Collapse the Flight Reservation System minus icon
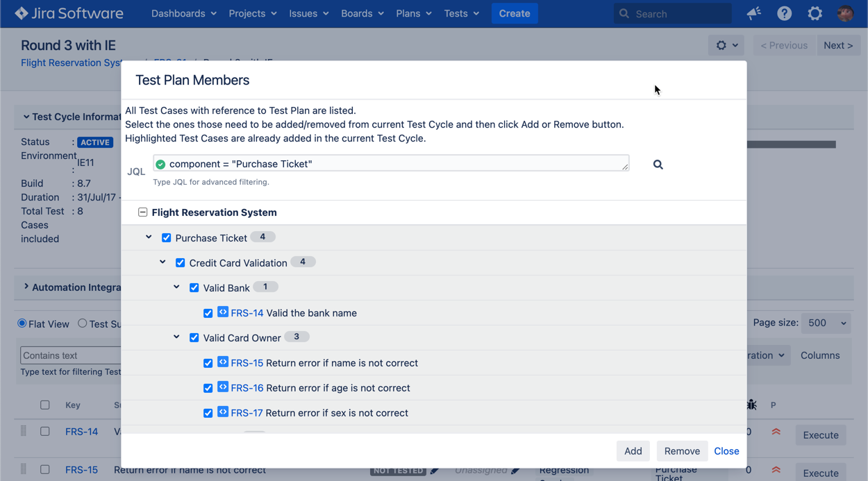 142,212
